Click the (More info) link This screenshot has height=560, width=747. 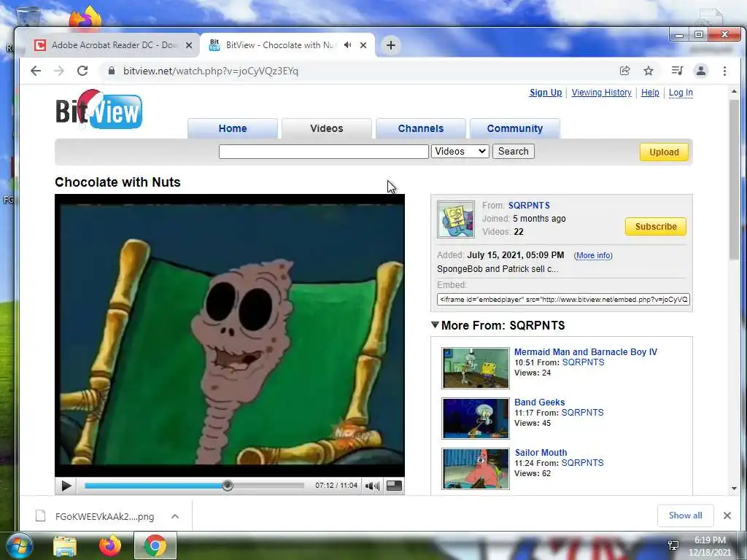pyautogui.click(x=593, y=255)
